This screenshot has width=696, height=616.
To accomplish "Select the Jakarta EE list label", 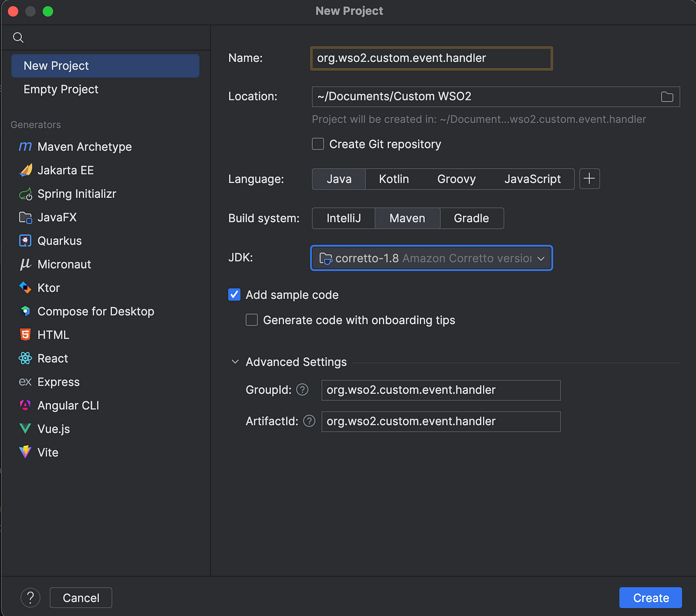I will (x=66, y=170).
